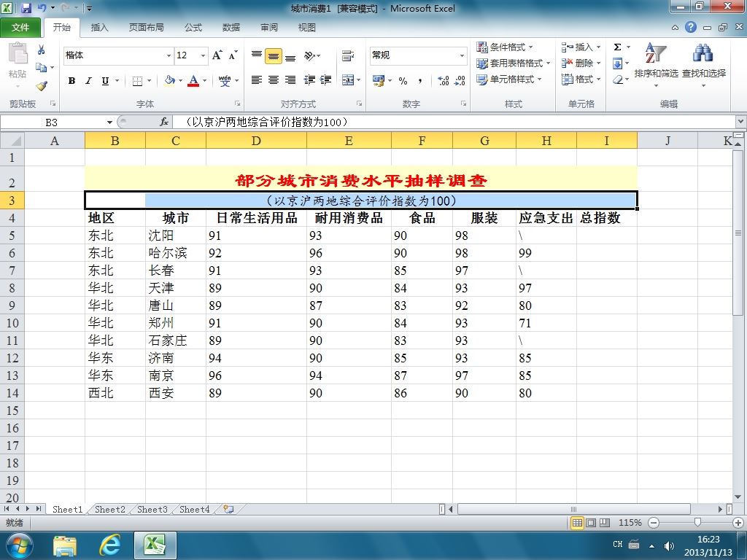Image resolution: width=747 pixels, height=560 pixels.
Task: Select the Format Painter brush
Action: (x=42, y=86)
